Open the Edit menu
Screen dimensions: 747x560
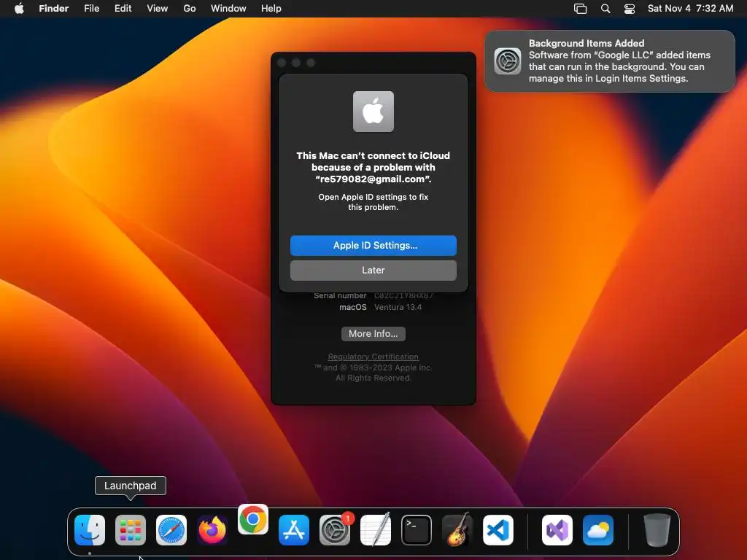click(123, 8)
